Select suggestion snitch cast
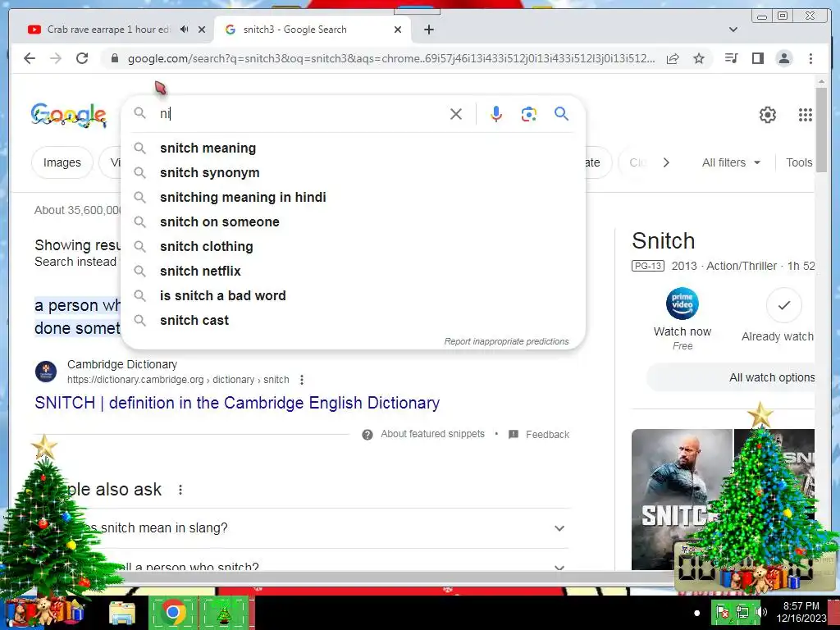840x630 pixels. pyautogui.click(x=354, y=321)
